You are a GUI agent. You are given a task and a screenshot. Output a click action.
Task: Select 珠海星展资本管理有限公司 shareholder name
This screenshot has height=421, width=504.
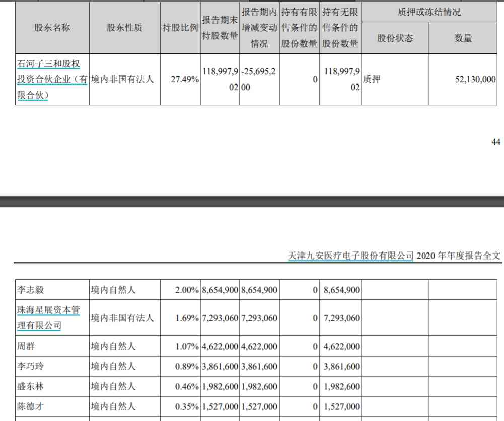pyautogui.click(x=48, y=318)
